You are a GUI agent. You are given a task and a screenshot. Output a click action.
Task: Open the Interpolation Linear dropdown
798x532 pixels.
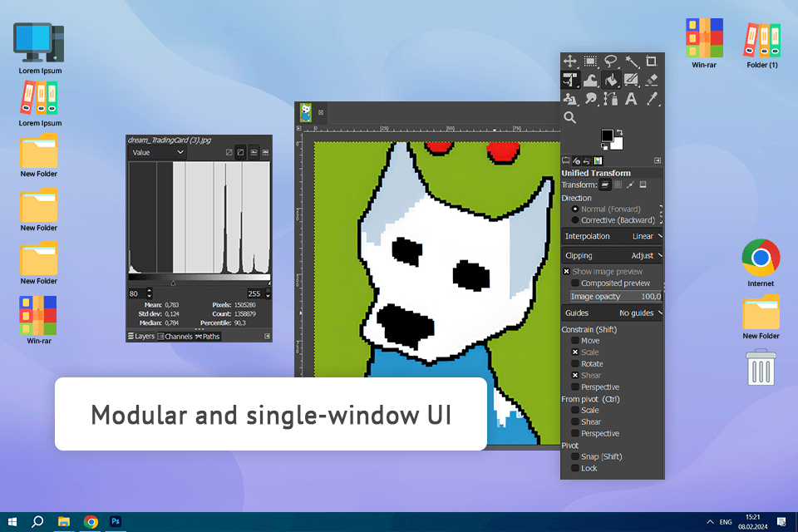pos(613,236)
